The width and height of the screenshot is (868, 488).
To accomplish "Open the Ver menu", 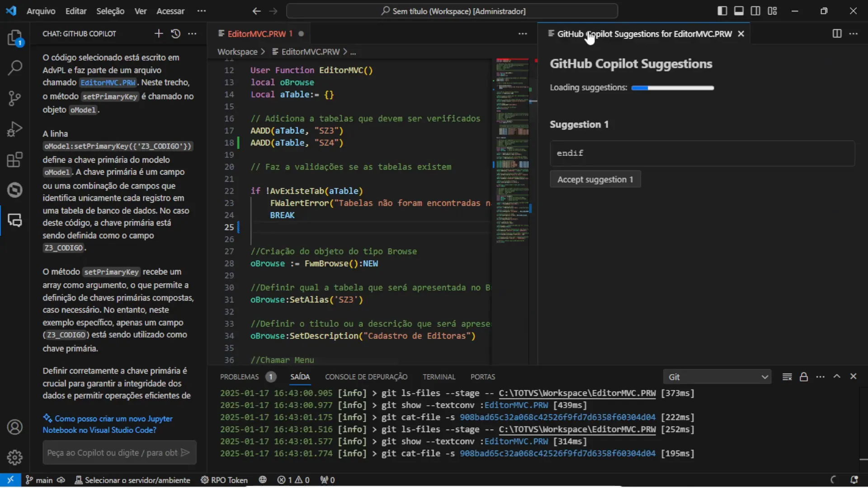I will (141, 11).
